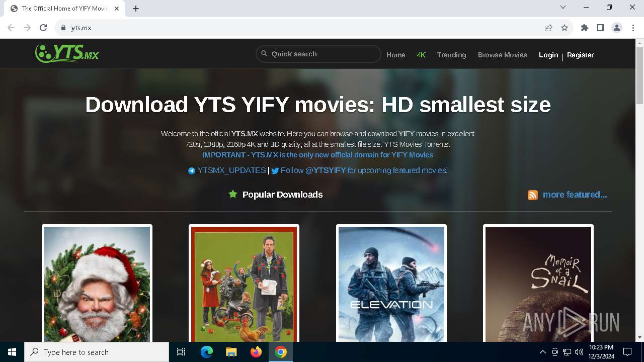Open the Follow @YTSYIFY link
The width and height of the screenshot is (644, 362).
pos(364,170)
